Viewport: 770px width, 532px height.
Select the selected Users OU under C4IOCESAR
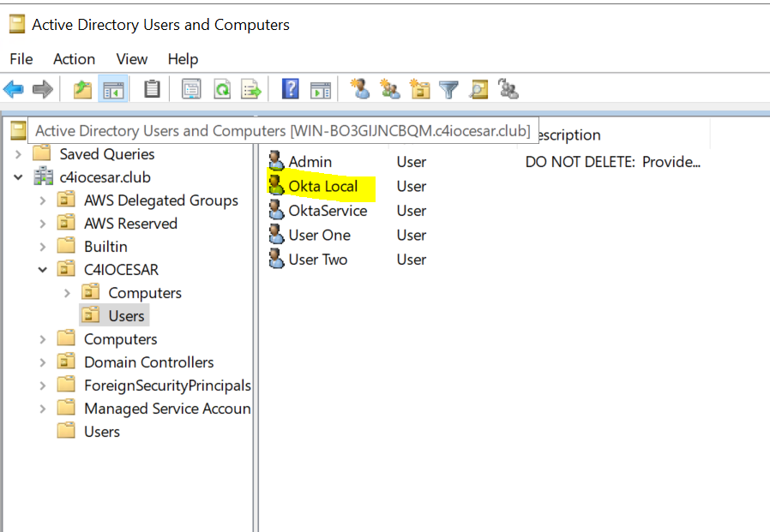126,315
